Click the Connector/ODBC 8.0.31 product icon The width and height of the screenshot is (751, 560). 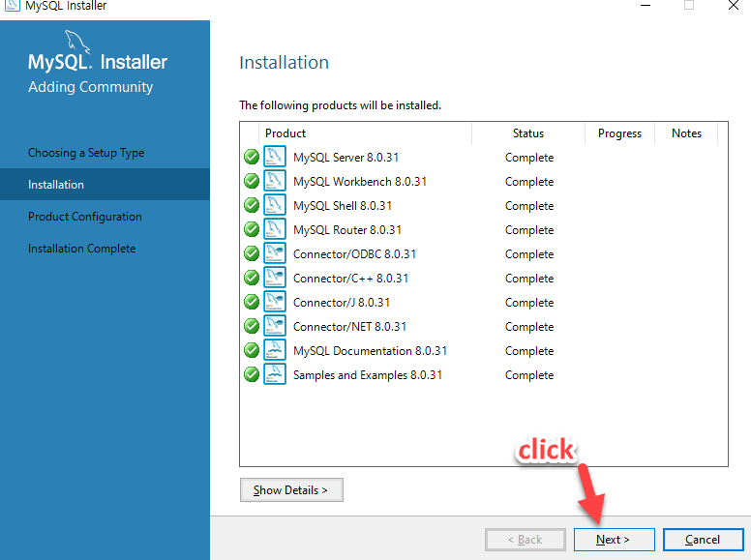coord(275,253)
